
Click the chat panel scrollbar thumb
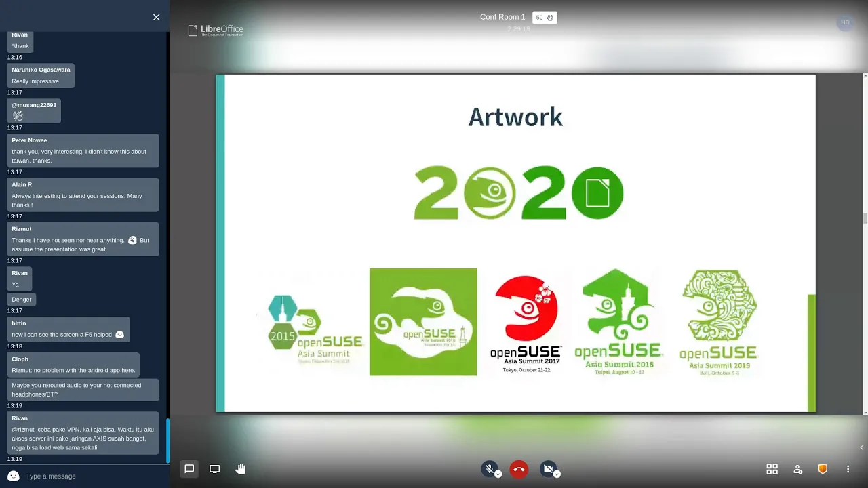point(167,439)
